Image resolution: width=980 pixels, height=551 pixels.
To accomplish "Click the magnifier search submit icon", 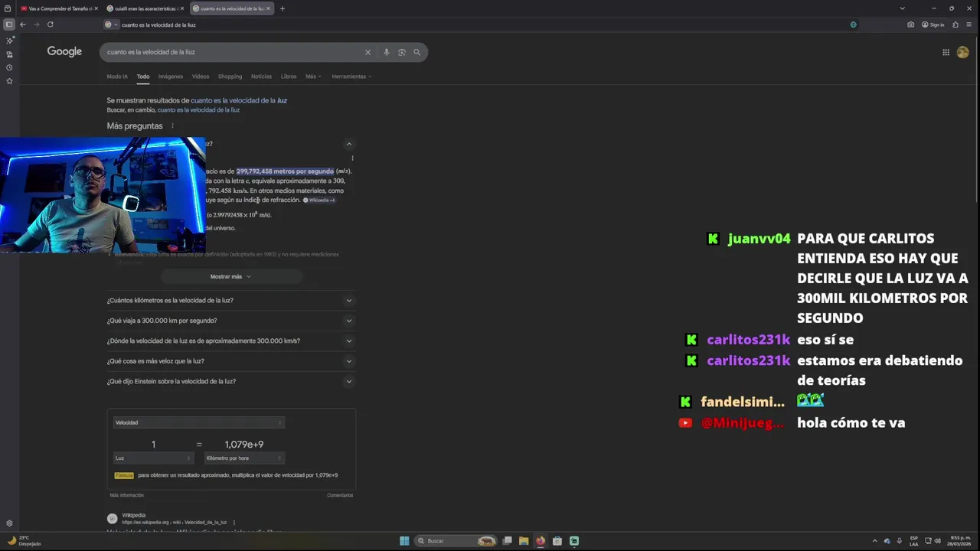I will click(417, 52).
